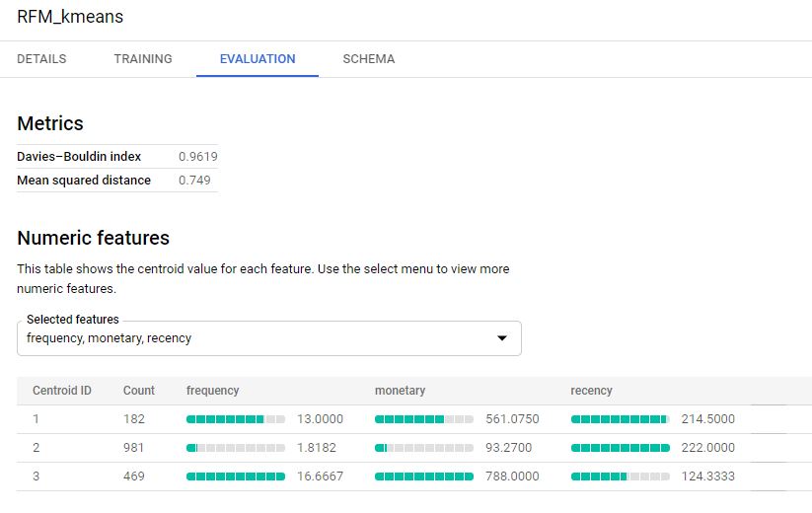This screenshot has width=812, height=513.
Task: Click the frequency bar for centroid 1
Action: 235,419
